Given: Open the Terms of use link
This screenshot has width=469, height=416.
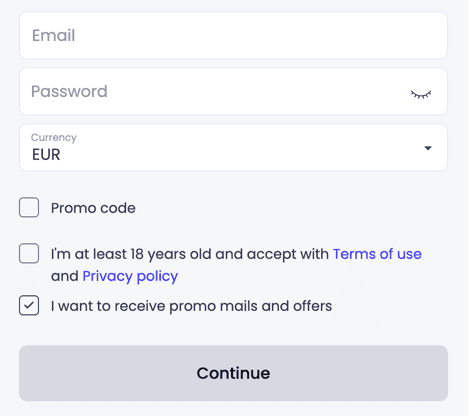Looking at the screenshot, I should click(x=377, y=254).
